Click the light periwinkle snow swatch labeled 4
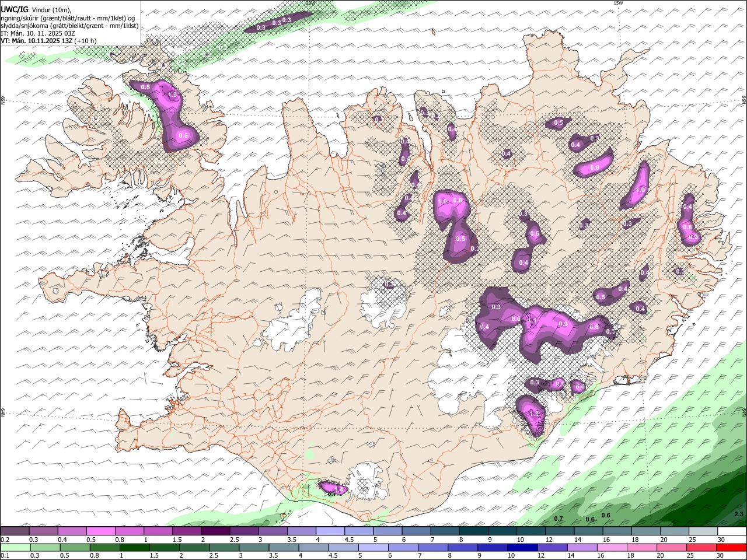Screen dimensions: 747x560 (330, 531)
